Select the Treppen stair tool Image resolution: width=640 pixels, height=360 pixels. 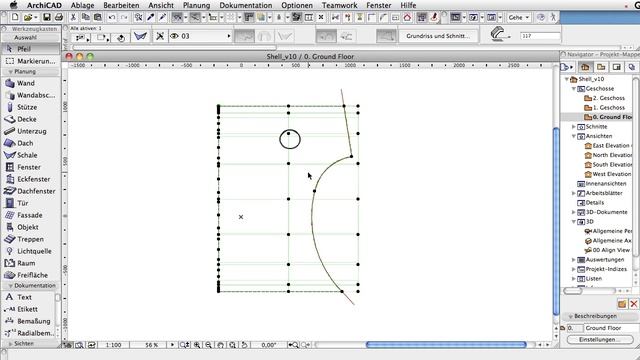pos(31,239)
